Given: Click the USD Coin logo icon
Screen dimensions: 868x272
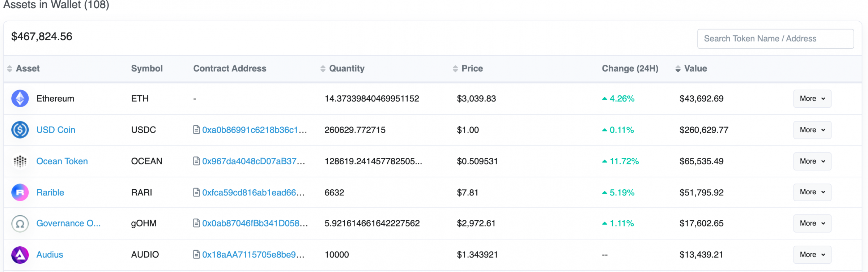Looking at the screenshot, I should coord(20,130).
